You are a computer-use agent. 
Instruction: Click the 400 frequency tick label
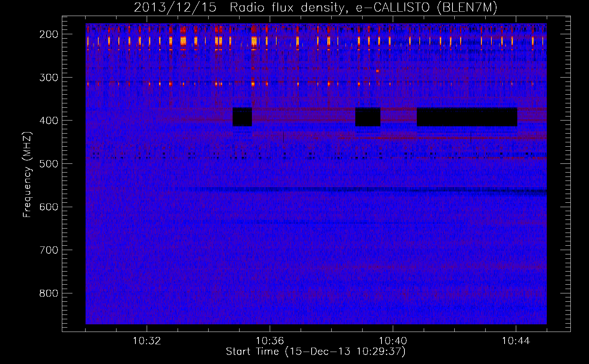pyautogui.click(x=48, y=120)
